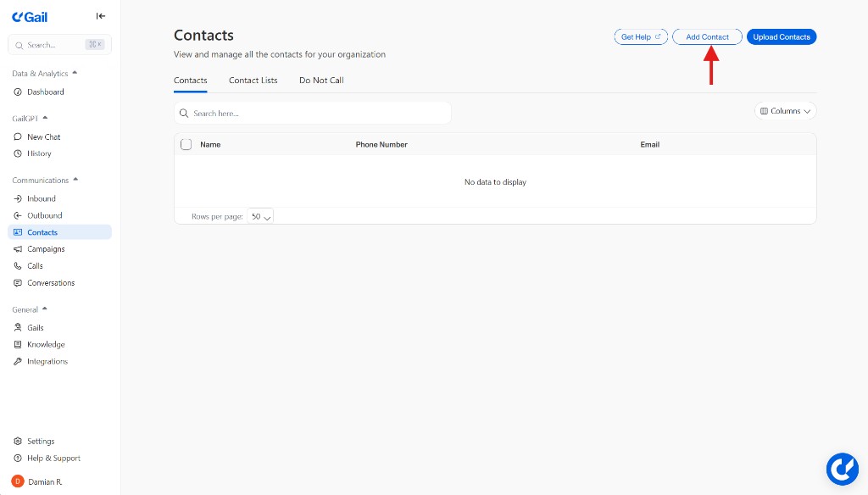Open the floating Gail chat widget
The width and height of the screenshot is (868, 495).
pos(843,469)
